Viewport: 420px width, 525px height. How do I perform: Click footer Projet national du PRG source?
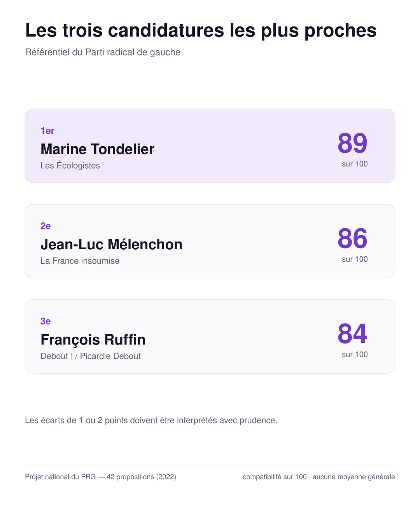[100, 477]
